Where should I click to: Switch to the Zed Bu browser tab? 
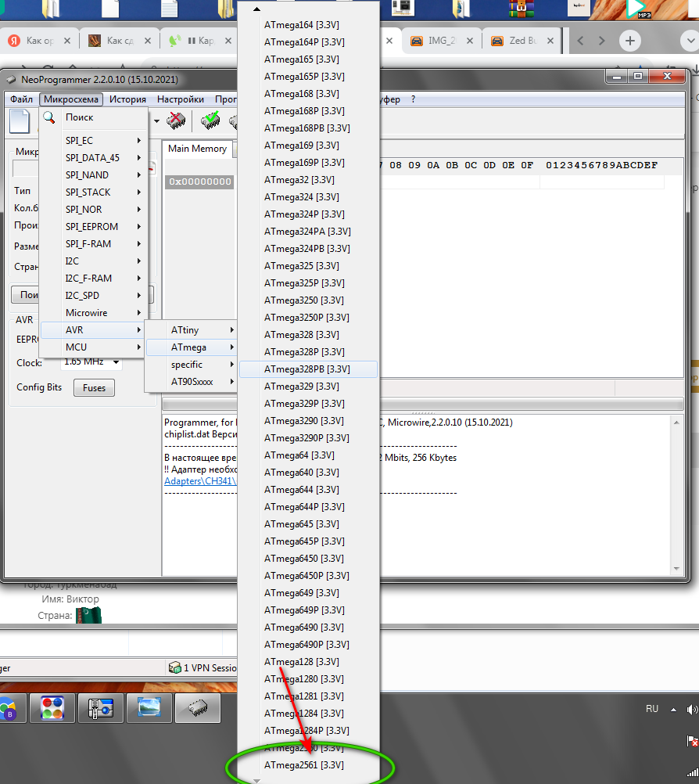(522, 41)
